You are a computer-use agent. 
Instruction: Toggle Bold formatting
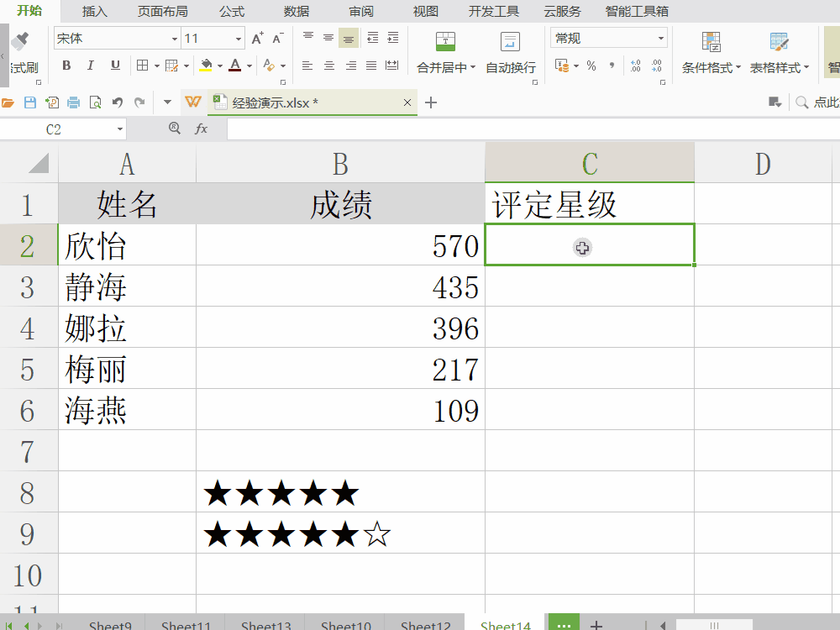(67, 66)
